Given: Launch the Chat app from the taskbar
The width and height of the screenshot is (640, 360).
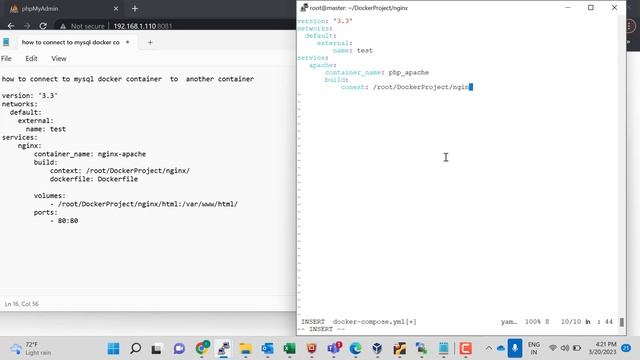Looking at the screenshot, I should (179, 349).
